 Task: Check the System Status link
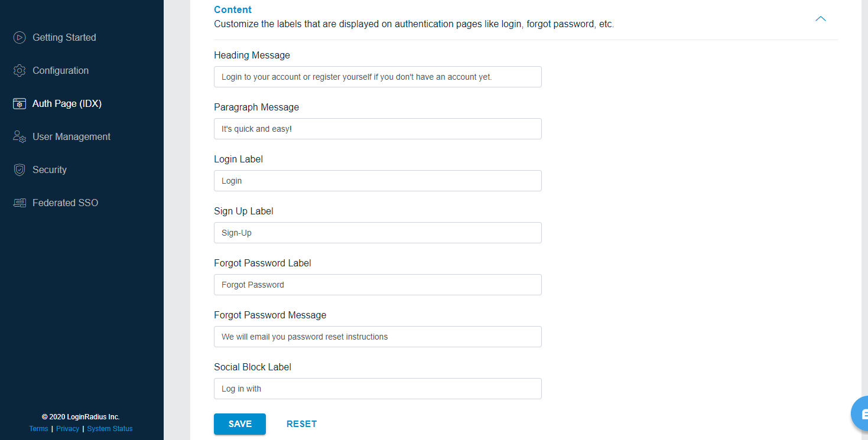tap(109, 428)
